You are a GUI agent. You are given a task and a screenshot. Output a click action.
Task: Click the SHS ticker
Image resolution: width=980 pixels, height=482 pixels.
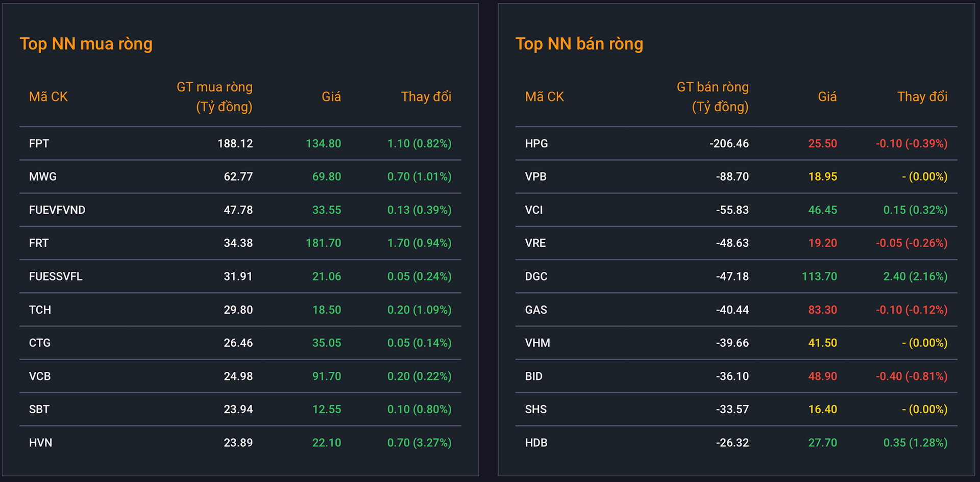(536, 410)
